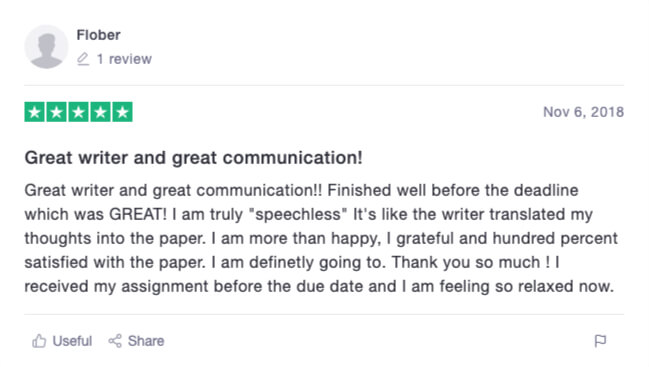Image resolution: width=649 pixels, height=367 pixels.
Task: Open the reviewer name Flober
Action: click(x=99, y=35)
